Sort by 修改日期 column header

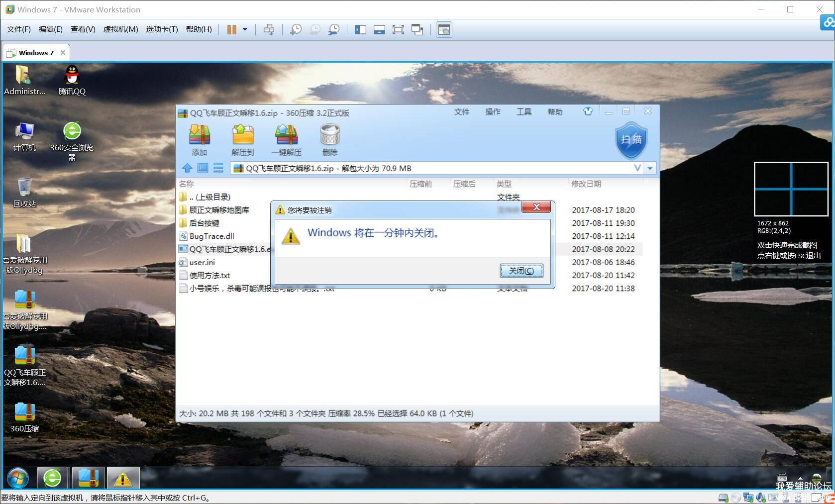coord(606,184)
